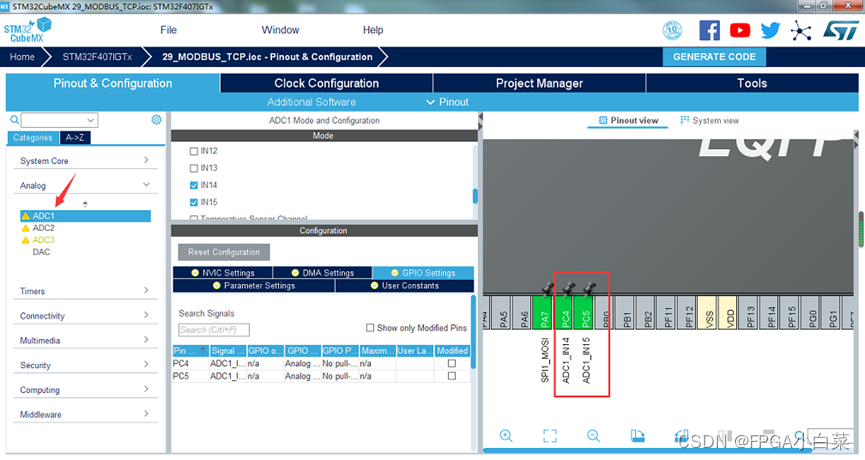
Task: Click the search magnifier beside the category search box
Action: (x=14, y=120)
